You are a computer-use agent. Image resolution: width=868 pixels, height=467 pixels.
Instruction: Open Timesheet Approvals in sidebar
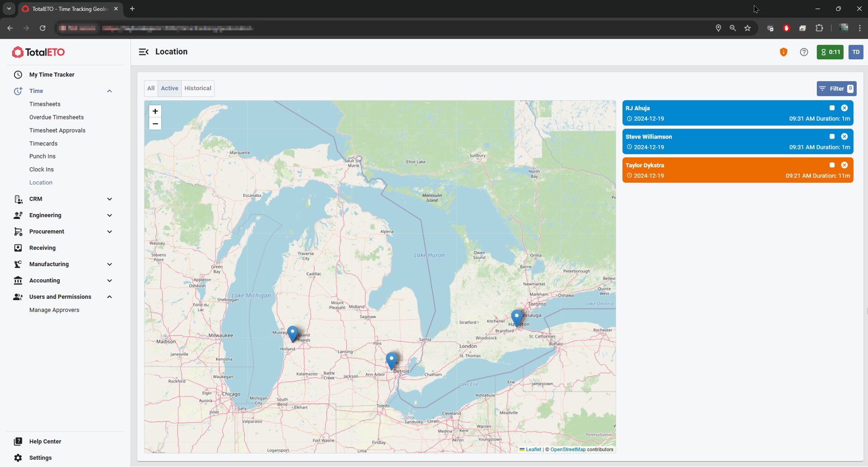[x=57, y=130]
